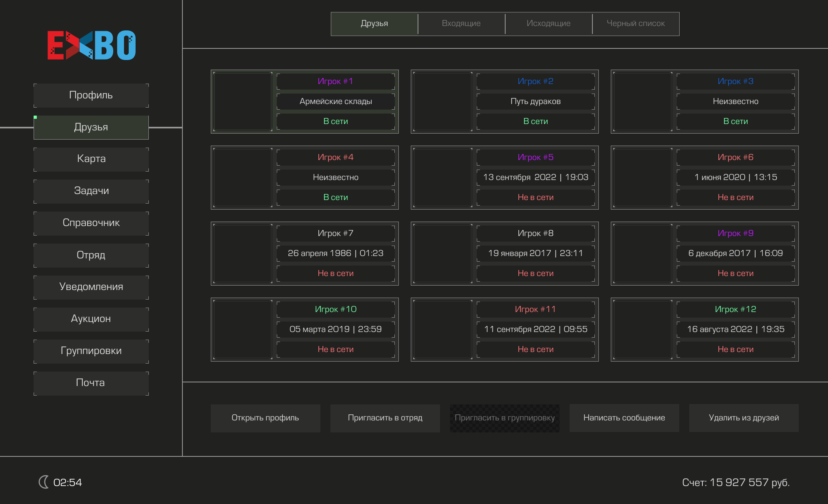Image resolution: width=828 pixels, height=504 pixels.
Task: Select Игрок #12 avatar thumbnail
Action: coord(643,330)
